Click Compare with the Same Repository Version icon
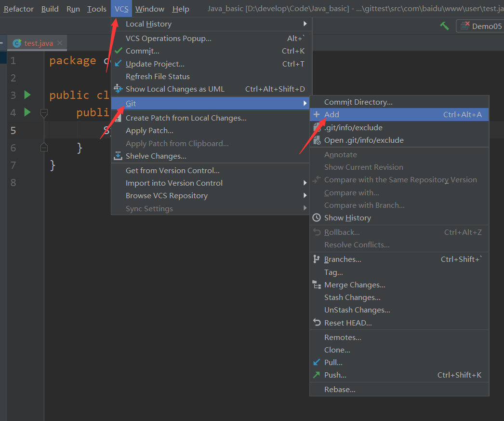Viewport: 504px width, 421px height. coord(317,179)
